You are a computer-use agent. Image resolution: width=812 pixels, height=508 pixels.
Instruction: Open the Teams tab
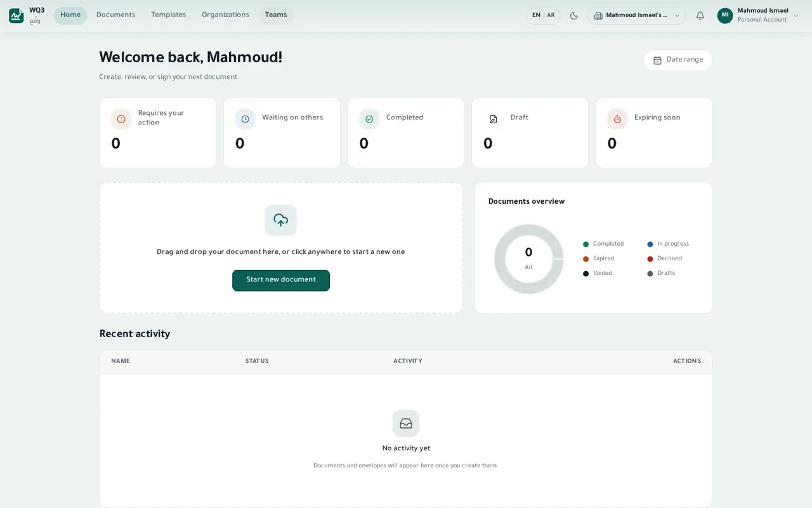tap(276, 15)
